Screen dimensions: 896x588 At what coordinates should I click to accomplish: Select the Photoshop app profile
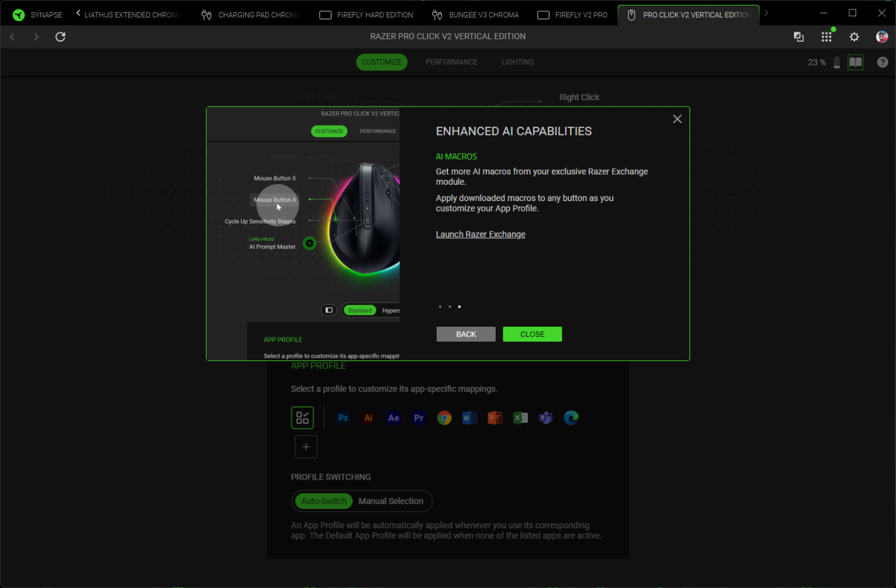(343, 418)
